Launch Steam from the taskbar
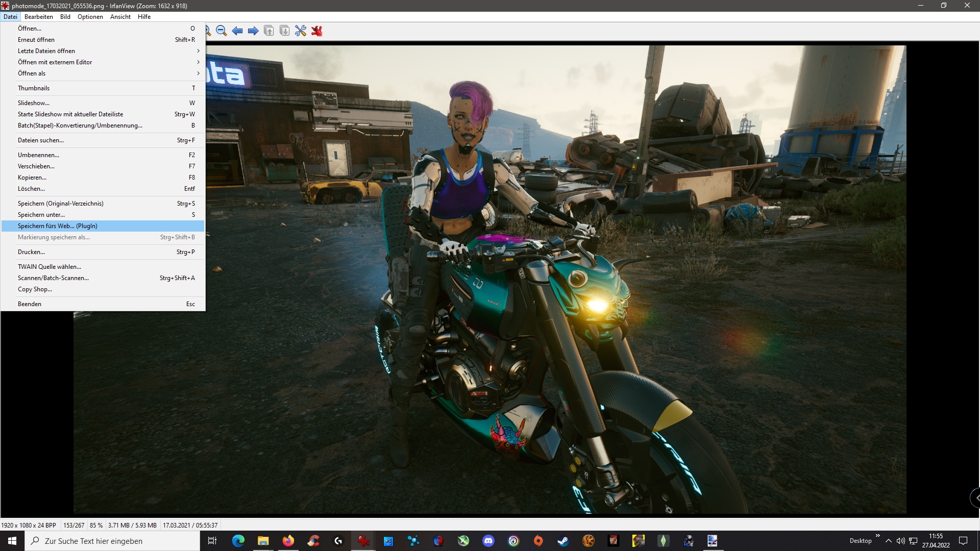 click(x=563, y=541)
